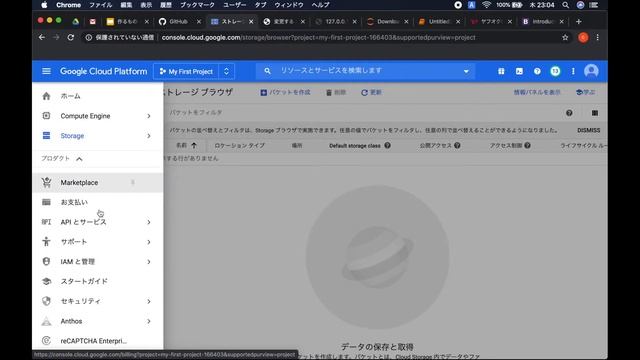Screen dimensions: 640x360
Task: Show the info panel link
Action: [537, 93]
